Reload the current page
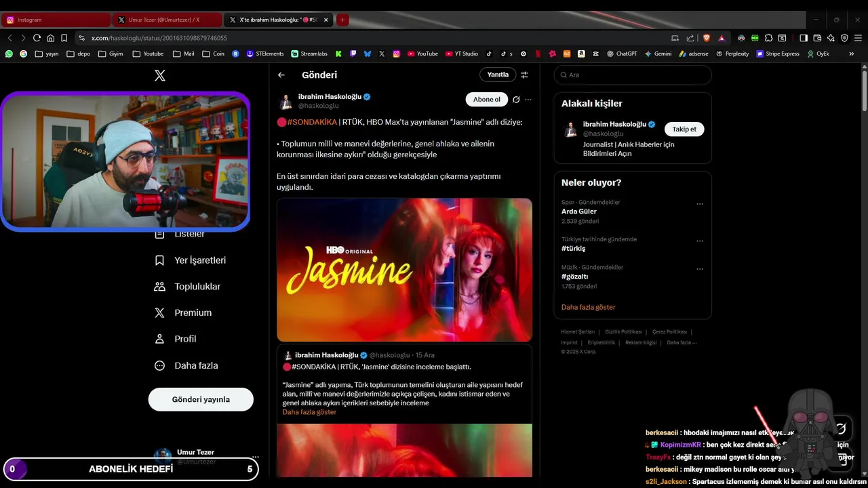Screen dimensions: 868x488 click(37, 38)
